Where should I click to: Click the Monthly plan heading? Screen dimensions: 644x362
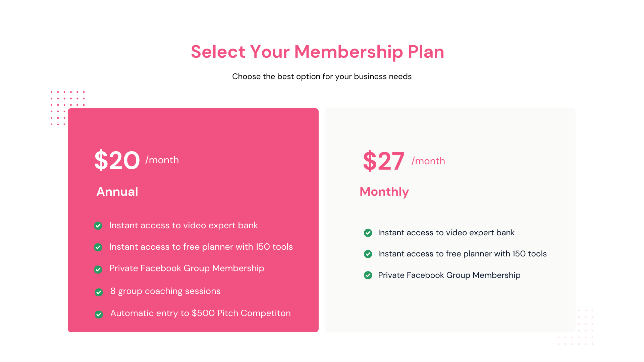tap(384, 192)
